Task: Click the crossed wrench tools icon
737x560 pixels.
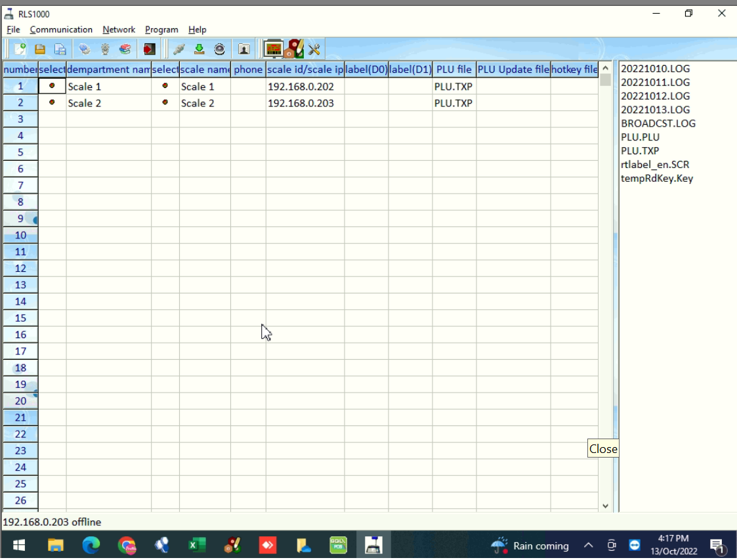Action: coord(314,49)
